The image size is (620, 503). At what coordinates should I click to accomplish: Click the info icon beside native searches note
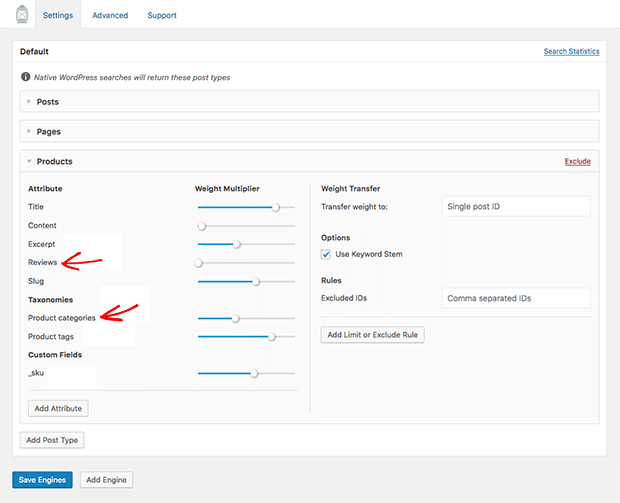click(x=25, y=76)
